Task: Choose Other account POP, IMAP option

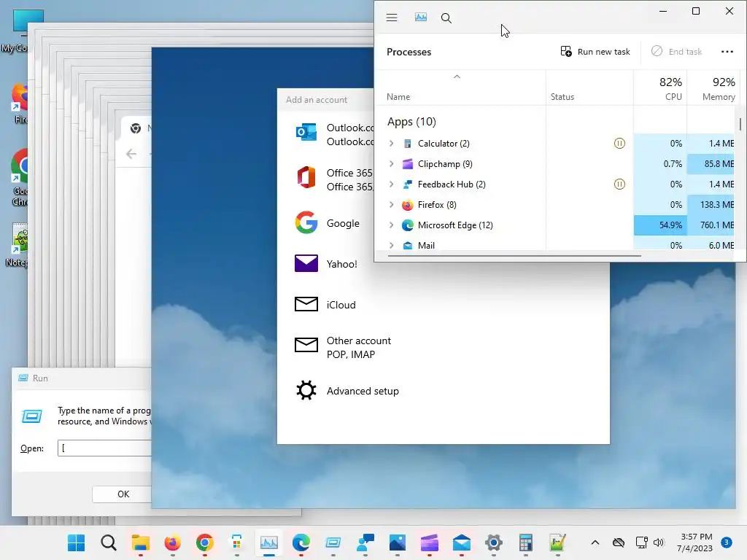Action: [343, 347]
